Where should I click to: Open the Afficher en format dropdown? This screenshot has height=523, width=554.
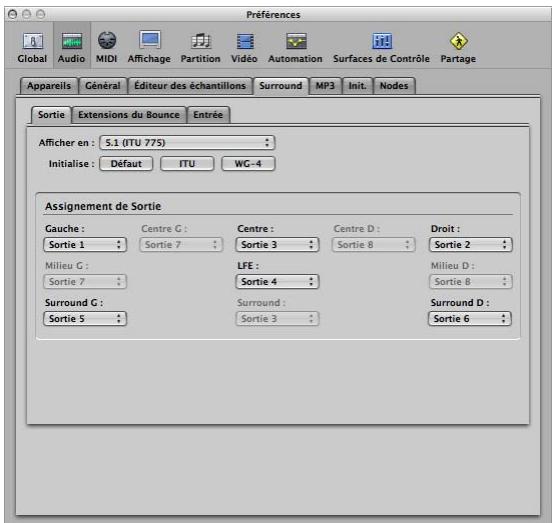click(187, 143)
